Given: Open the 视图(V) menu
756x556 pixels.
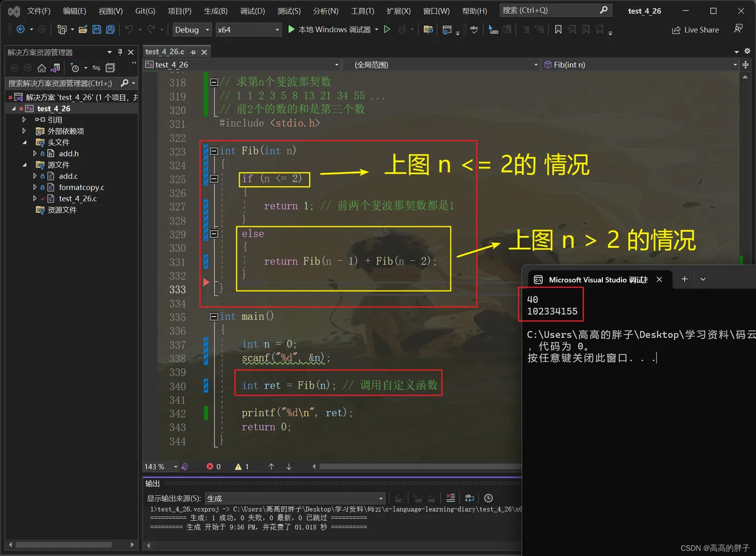Looking at the screenshot, I should coord(111,11).
